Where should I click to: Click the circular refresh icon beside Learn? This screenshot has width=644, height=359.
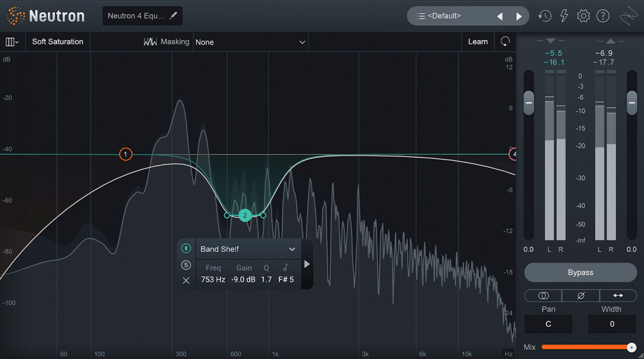click(x=505, y=42)
